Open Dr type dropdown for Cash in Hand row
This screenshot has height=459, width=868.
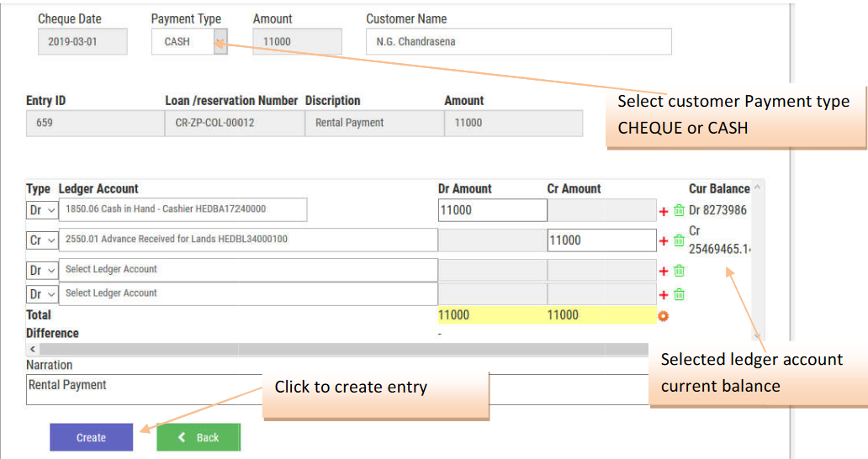pos(42,210)
